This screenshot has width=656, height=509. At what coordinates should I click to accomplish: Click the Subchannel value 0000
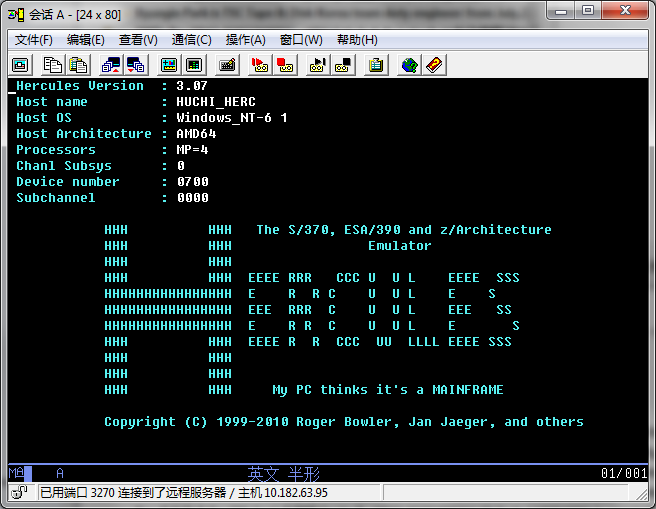click(x=192, y=197)
